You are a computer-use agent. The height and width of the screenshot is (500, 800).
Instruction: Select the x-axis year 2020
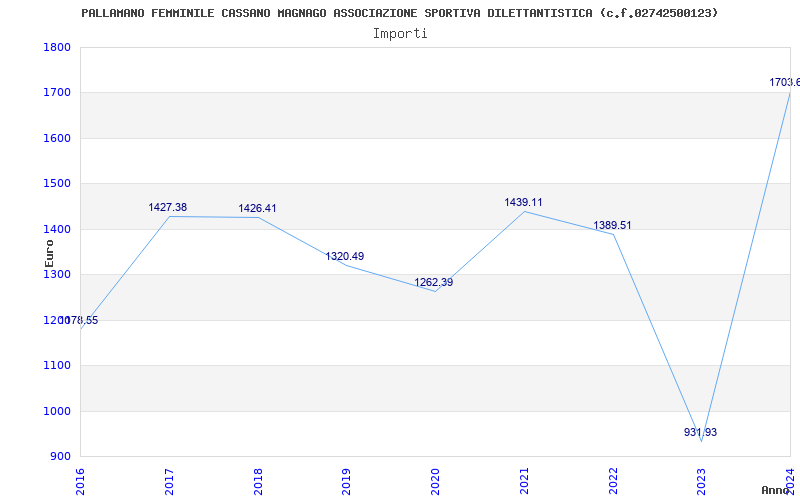(x=435, y=481)
